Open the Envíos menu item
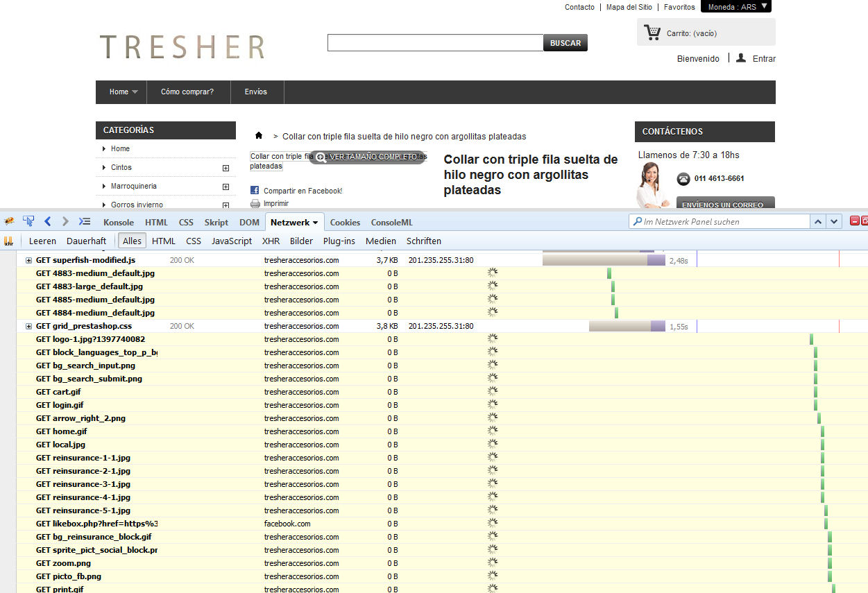Image resolution: width=868 pixels, height=593 pixels. (x=256, y=92)
